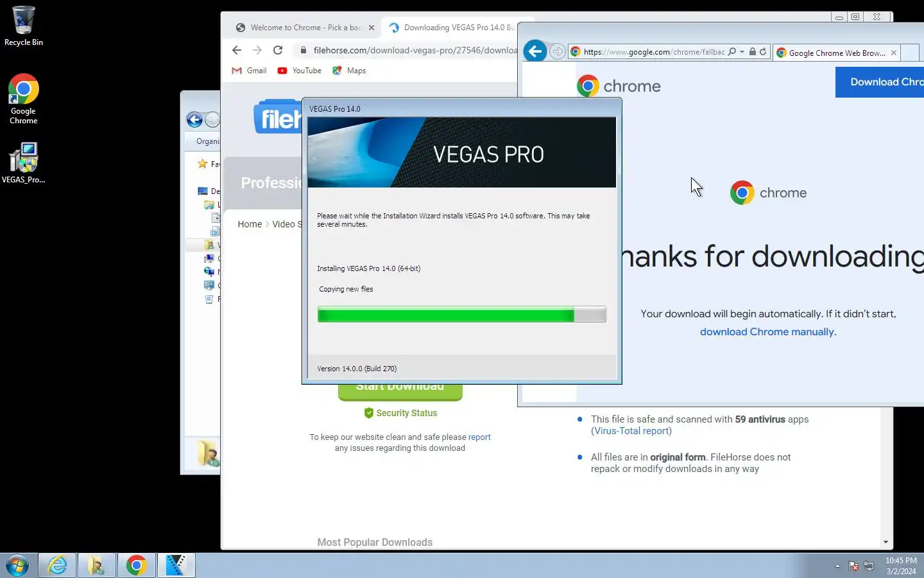The height and width of the screenshot is (578, 924).
Task: Click the download Chrome manually link
Action: click(768, 331)
